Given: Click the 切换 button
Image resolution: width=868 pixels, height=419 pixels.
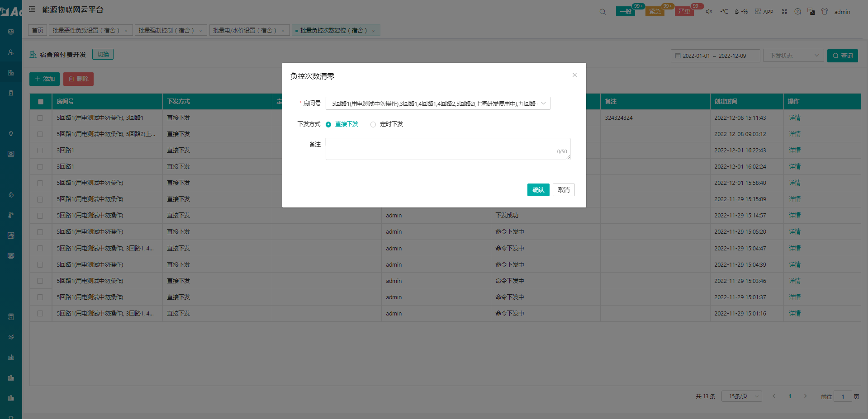Looking at the screenshot, I should (x=103, y=54).
